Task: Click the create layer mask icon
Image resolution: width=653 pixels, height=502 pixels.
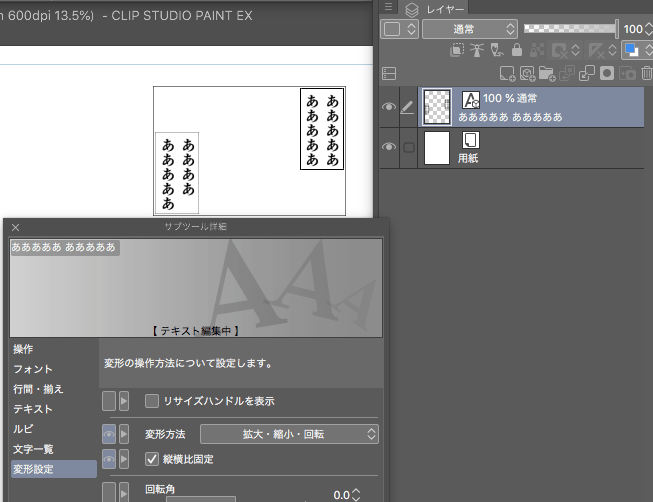Action: pos(606,73)
